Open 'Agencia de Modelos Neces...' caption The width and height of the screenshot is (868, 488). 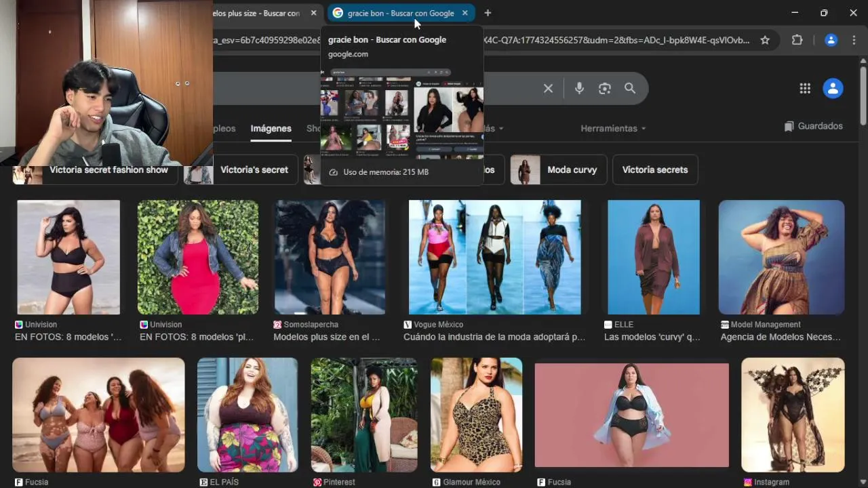click(781, 337)
